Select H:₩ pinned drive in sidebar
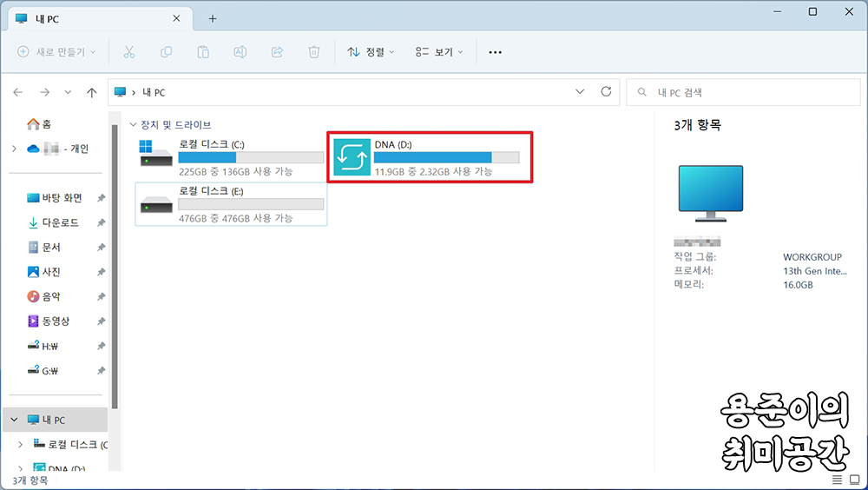Screen dimensions: 868x490 (43, 346)
